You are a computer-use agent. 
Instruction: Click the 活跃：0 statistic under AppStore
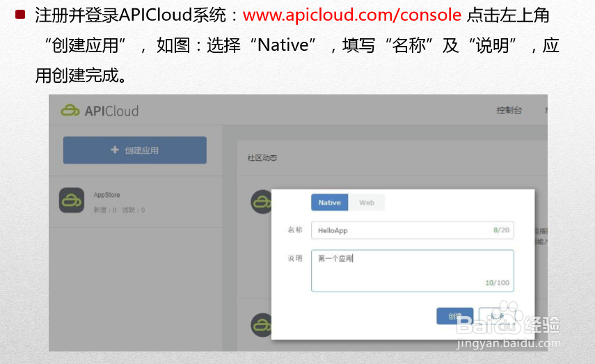[x=133, y=210]
